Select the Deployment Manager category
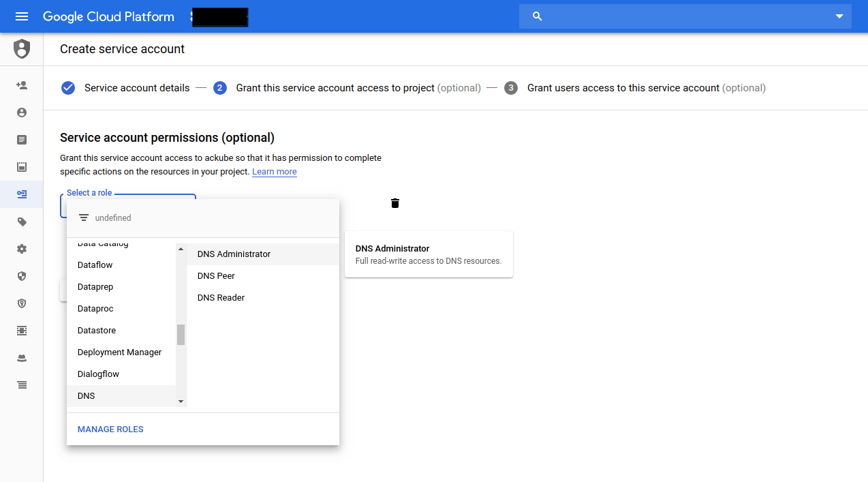Image resolution: width=868 pixels, height=482 pixels. pos(119,352)
